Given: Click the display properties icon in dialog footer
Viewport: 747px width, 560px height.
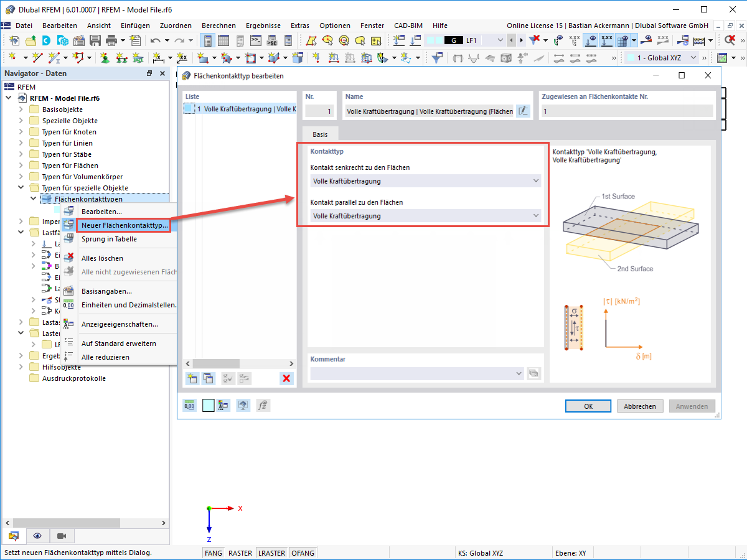Looking at the screenshot, I should 224,406.
